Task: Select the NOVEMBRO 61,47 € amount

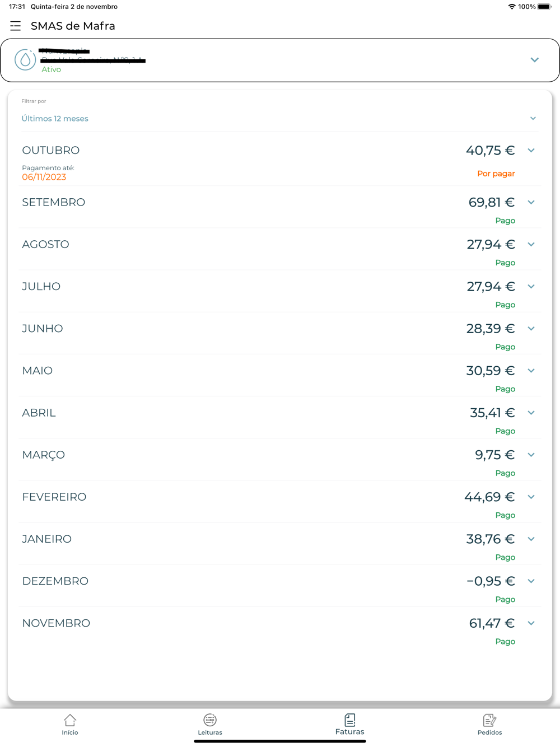Action: (492, 623)
